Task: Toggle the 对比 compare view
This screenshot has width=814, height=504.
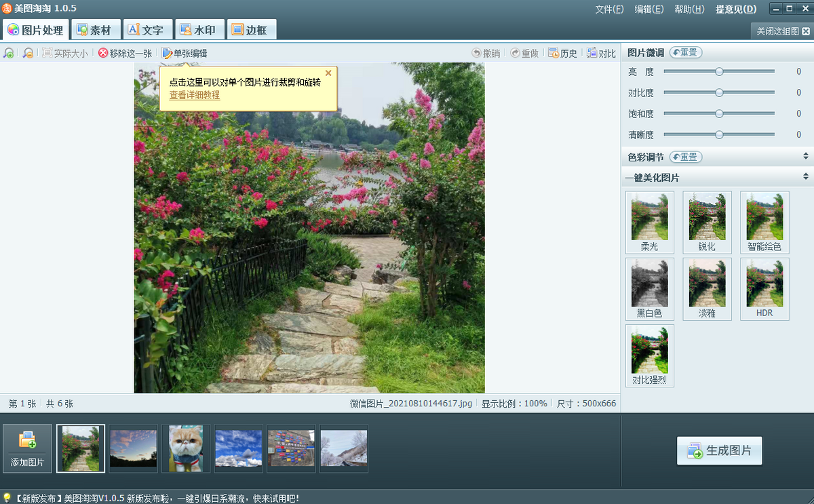Action: (x=601, y=53)
